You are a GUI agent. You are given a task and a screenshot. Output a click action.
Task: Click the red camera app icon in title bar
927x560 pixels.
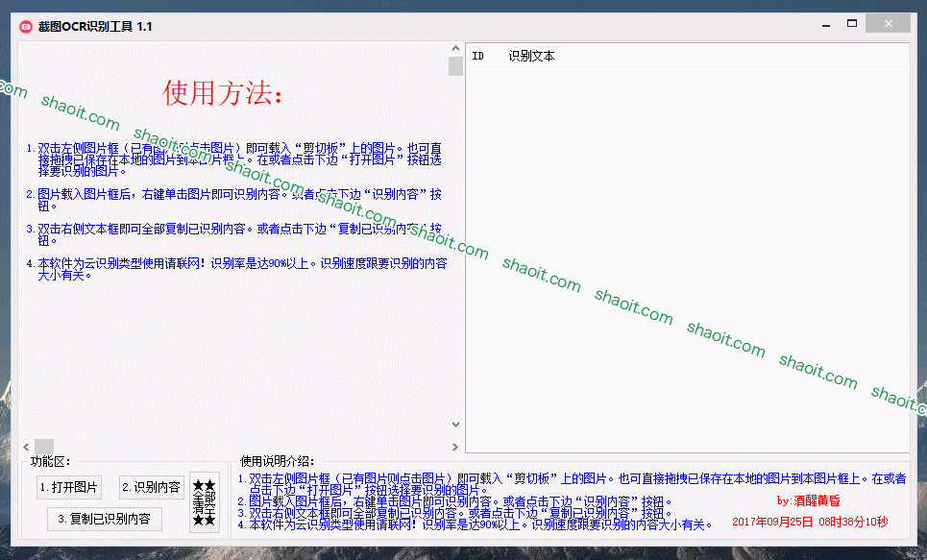(x=25, y=27)
